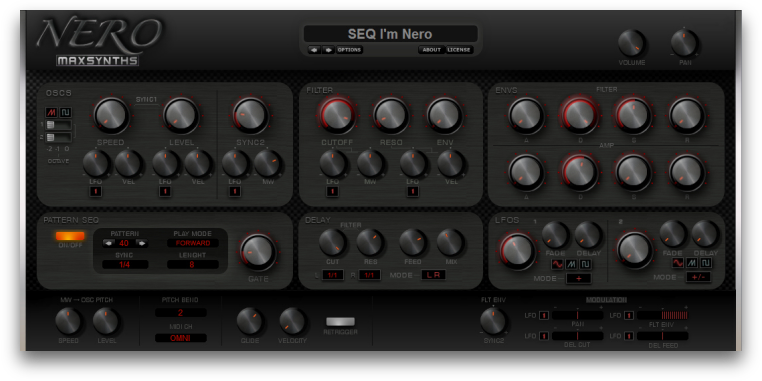Click the master PAN knob

point(685,43)
